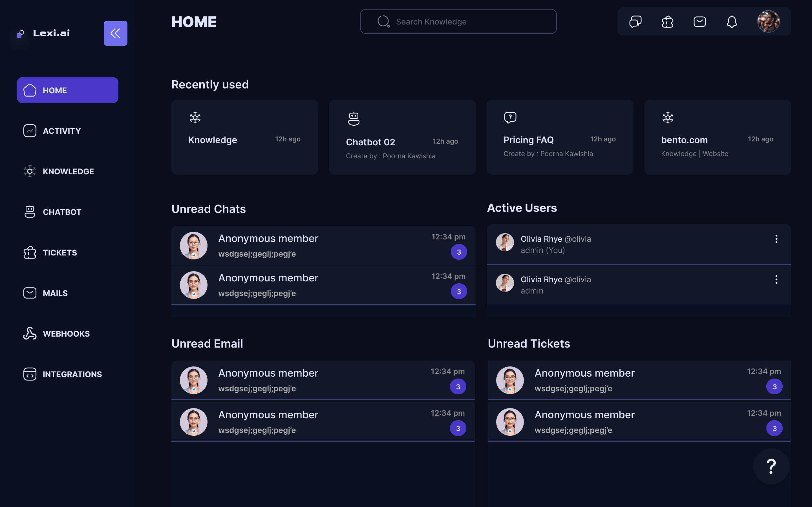Open Knowledge section in sidebar
Screen dimensions: 812x507
point(68,171)
